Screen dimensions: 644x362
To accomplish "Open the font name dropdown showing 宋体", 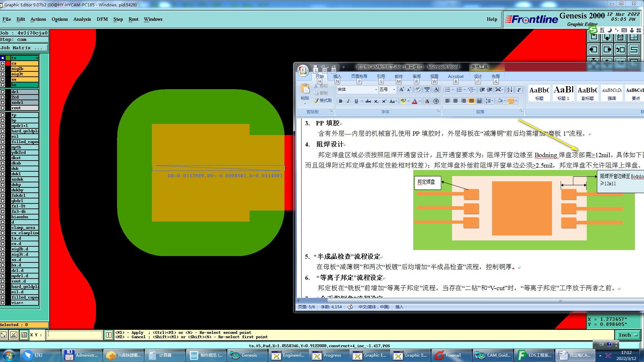I will coord(376,89).
